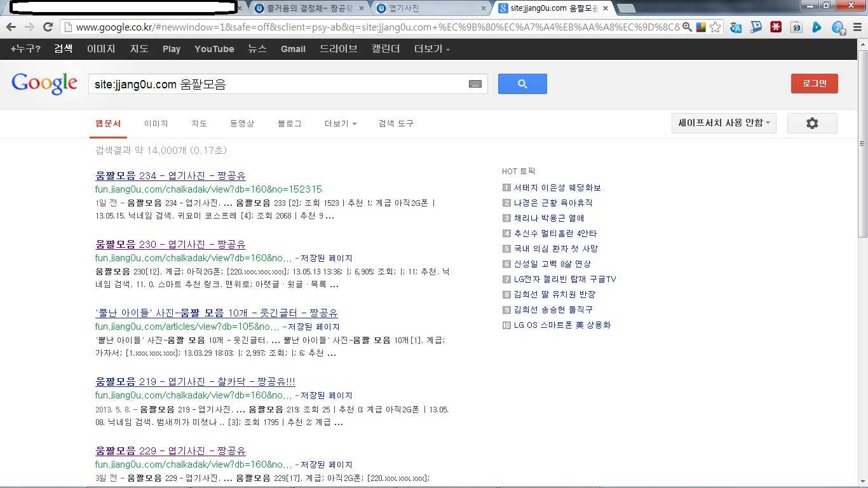This screenshot has height=488, width=868.
Task: Click the Google logo
Action: coord(44,84)
